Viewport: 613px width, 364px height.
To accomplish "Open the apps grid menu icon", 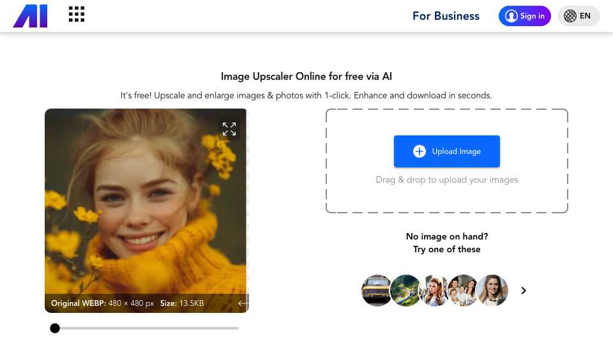I will [x=77, y=14].
